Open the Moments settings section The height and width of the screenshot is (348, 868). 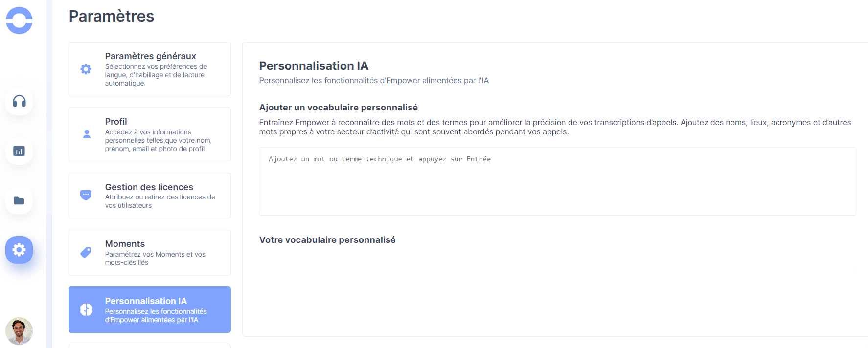150,253
